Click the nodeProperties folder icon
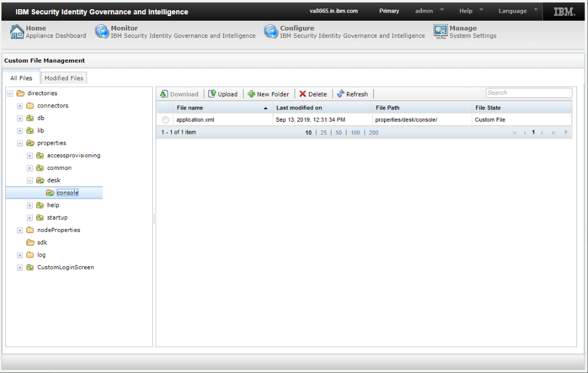588x373 pixels. (x=30, y=230)
